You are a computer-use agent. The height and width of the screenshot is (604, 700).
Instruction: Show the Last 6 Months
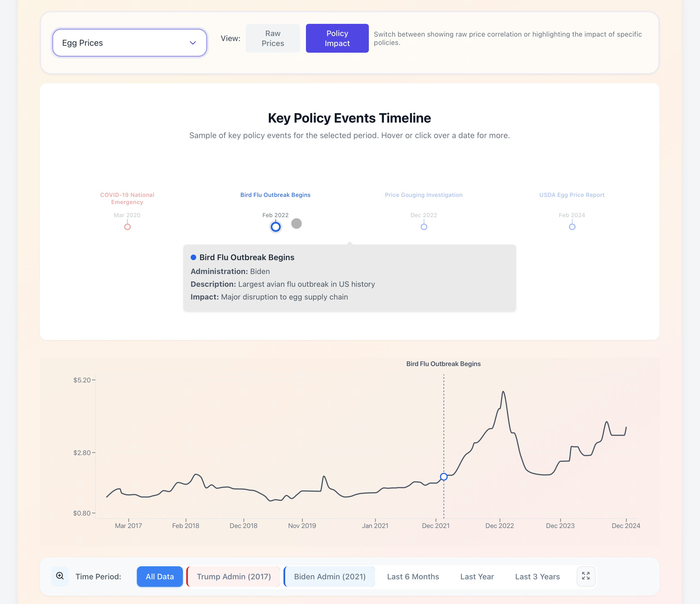413,576
